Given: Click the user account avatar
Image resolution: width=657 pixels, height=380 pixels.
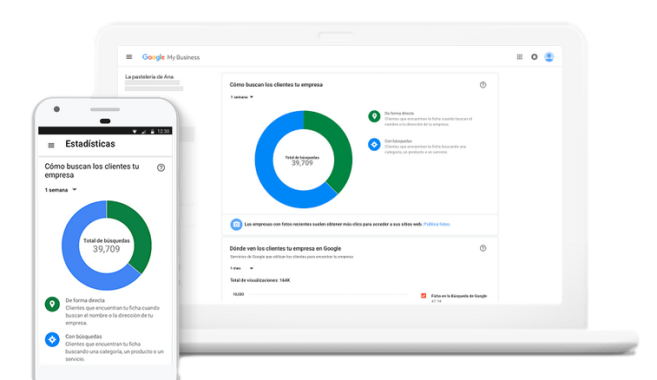Looking at the screenshot, I should (549, 57).
